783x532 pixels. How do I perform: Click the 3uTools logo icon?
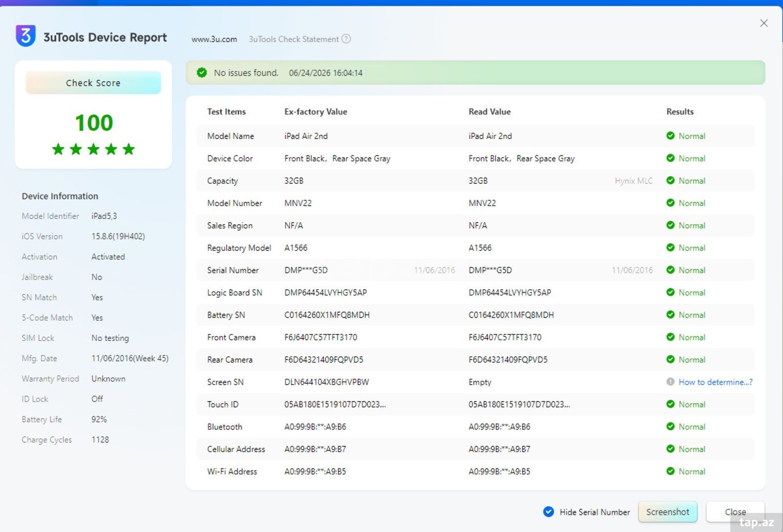pos(25,36)
